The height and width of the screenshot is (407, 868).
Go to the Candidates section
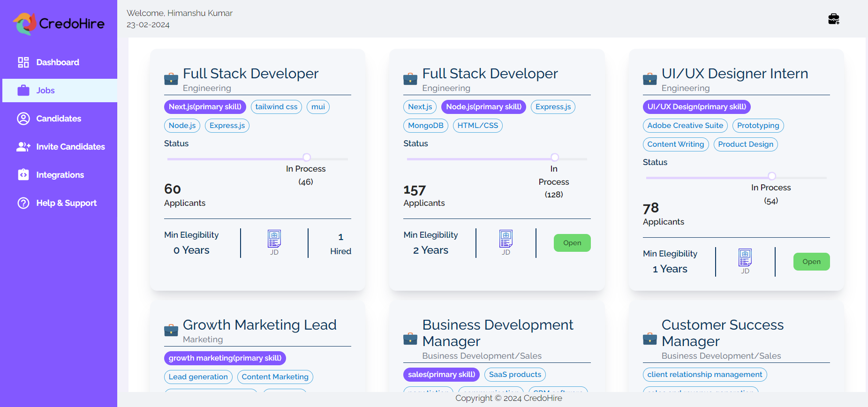coord(59,119)
